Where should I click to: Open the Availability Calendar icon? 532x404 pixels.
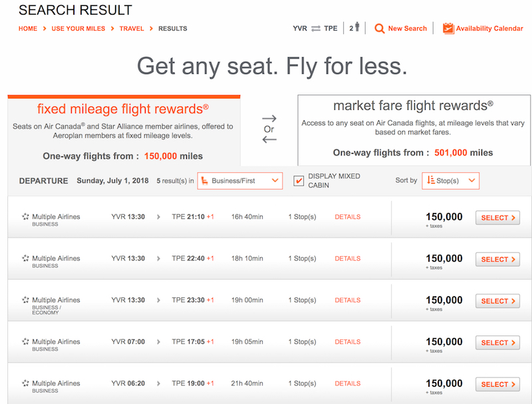[x=448, y=29]
